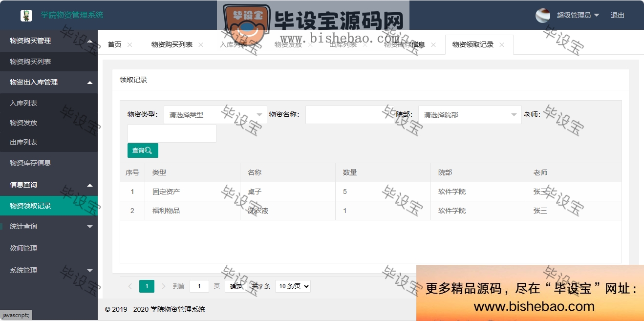The height and width of the screenshot is (321, 644).
Task: Click the page number jump input
Action: [x=199, y=286]
